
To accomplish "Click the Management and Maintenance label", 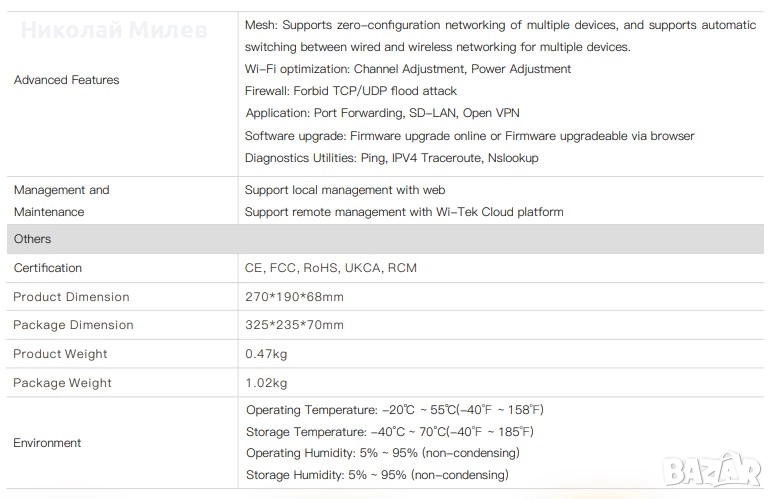I will click(x=62, y=201).
